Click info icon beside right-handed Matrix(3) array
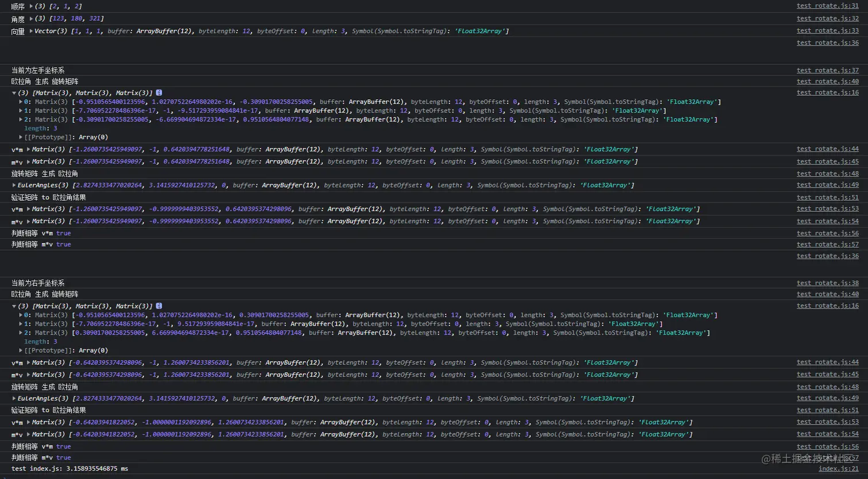This screenshot has width=868, height=479. tap(159, 306)
